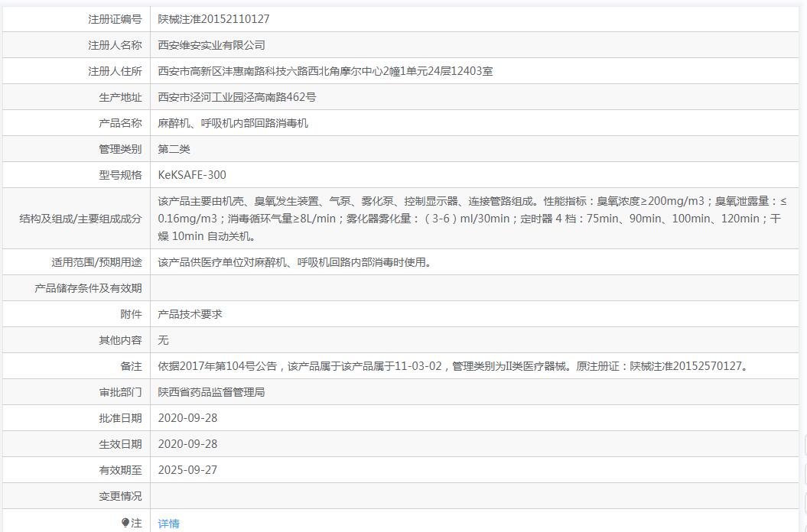The height and width of the screenshot is (532, 807).
Task: Click production address 西安市泾河工业园泾高南路462号
Action: pos(237,97)
